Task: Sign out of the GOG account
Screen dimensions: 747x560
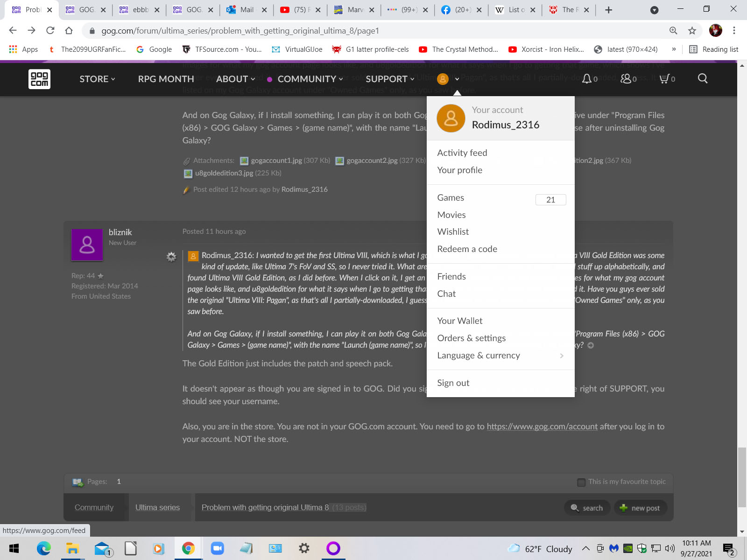Action: [453, 383]
